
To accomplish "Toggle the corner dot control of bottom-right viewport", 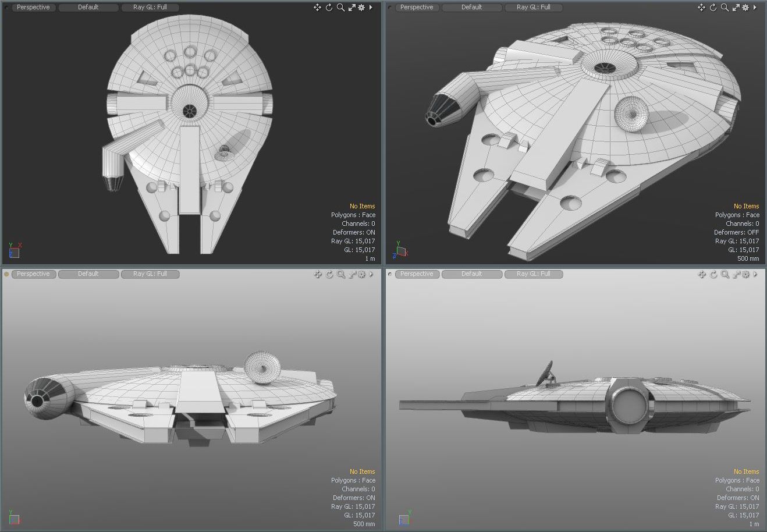I will point(390,274).
